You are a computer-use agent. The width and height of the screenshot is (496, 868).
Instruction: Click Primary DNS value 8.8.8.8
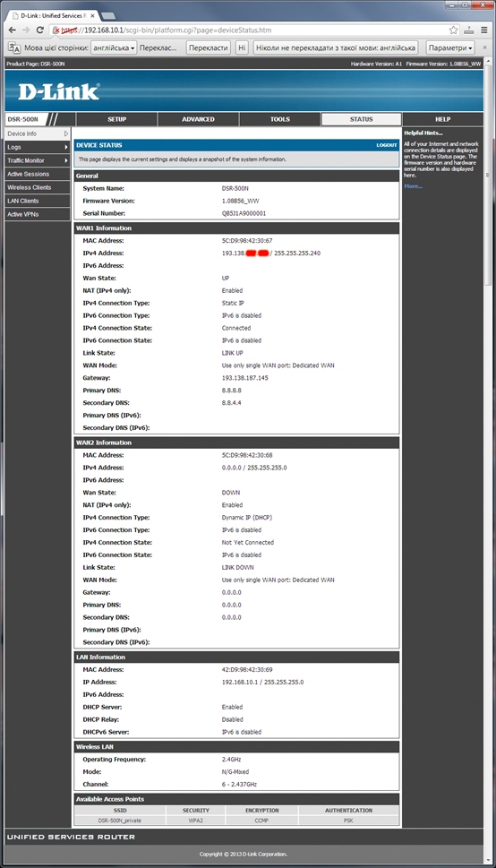[231, 391]
